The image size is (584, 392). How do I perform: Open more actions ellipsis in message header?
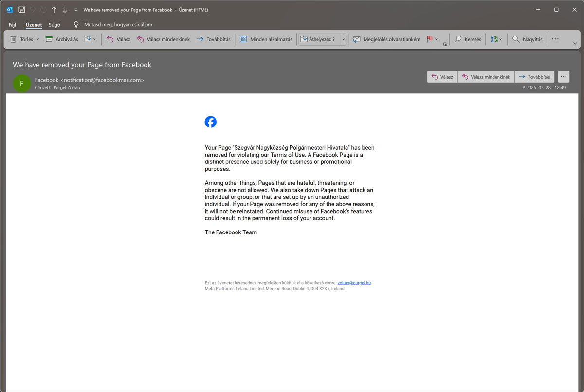[564, 77]
